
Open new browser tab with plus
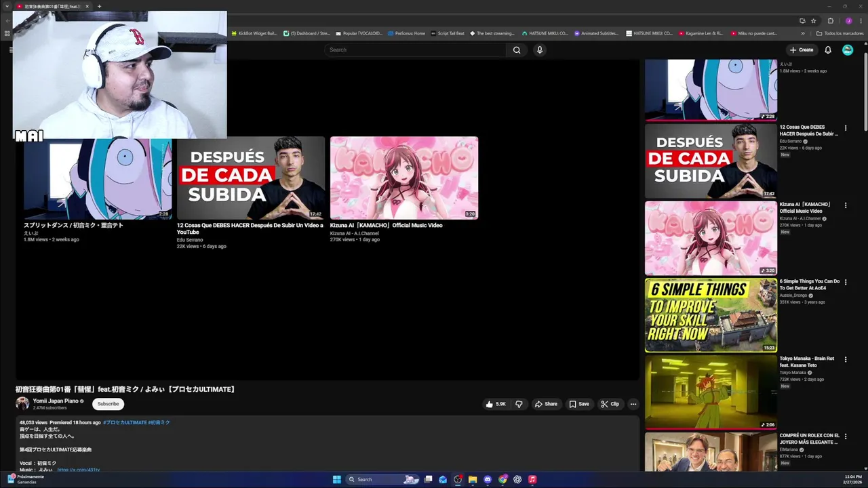click(99, 6)
